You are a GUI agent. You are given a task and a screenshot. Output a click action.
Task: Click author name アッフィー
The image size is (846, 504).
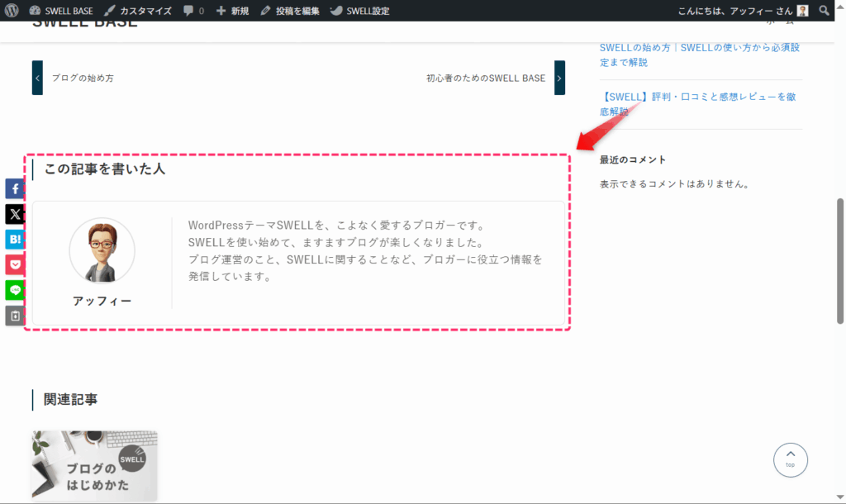pos(102,301)
